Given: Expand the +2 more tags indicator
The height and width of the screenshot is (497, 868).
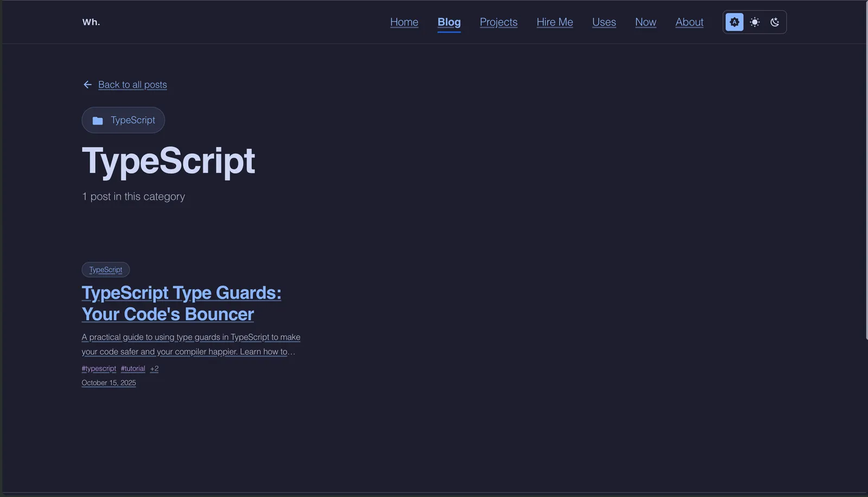Looking at the screenshot, I should pyautogui.click(x=155, y=369).
